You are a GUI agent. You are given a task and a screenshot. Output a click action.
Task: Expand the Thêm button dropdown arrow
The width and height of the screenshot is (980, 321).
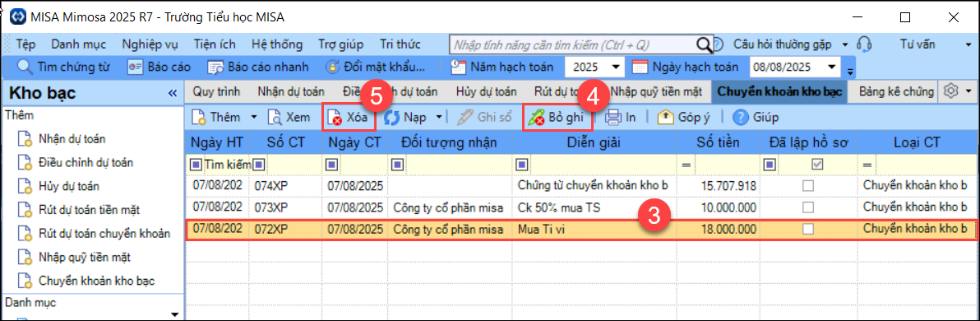tap(254, 117)
